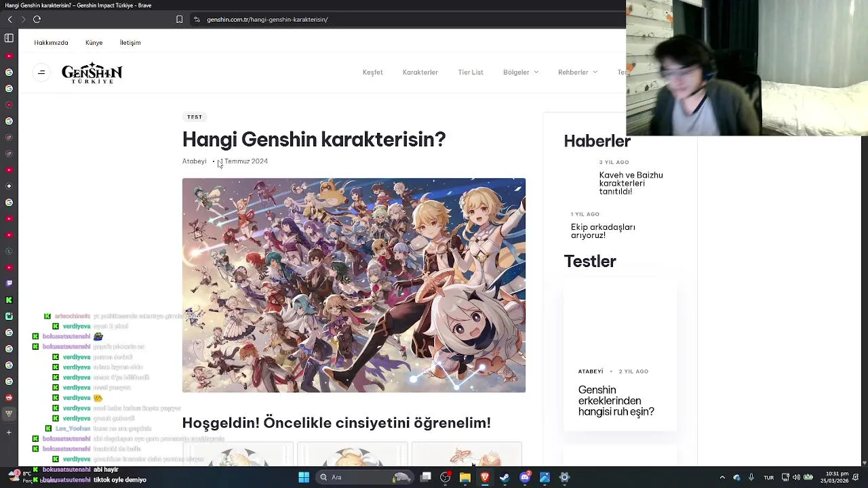
Task: Open OBS Studio from the taskbar
Action: [x=446, y=477]
